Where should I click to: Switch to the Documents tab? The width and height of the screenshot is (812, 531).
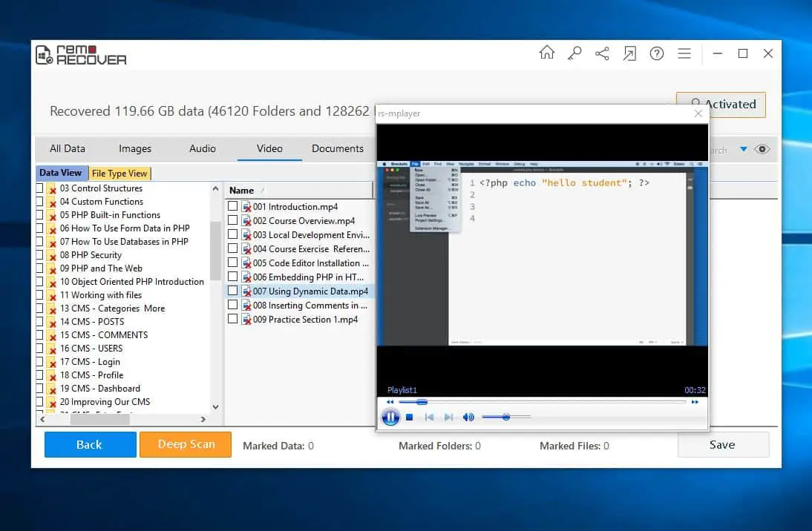pos(338,148)
